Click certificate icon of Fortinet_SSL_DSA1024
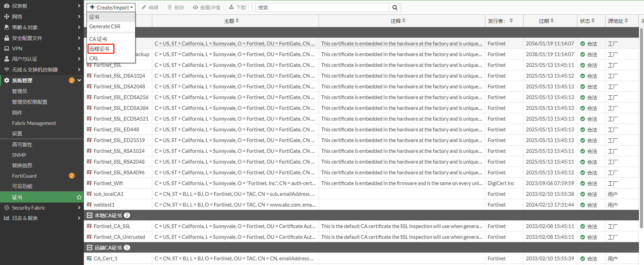 [89, 76]
